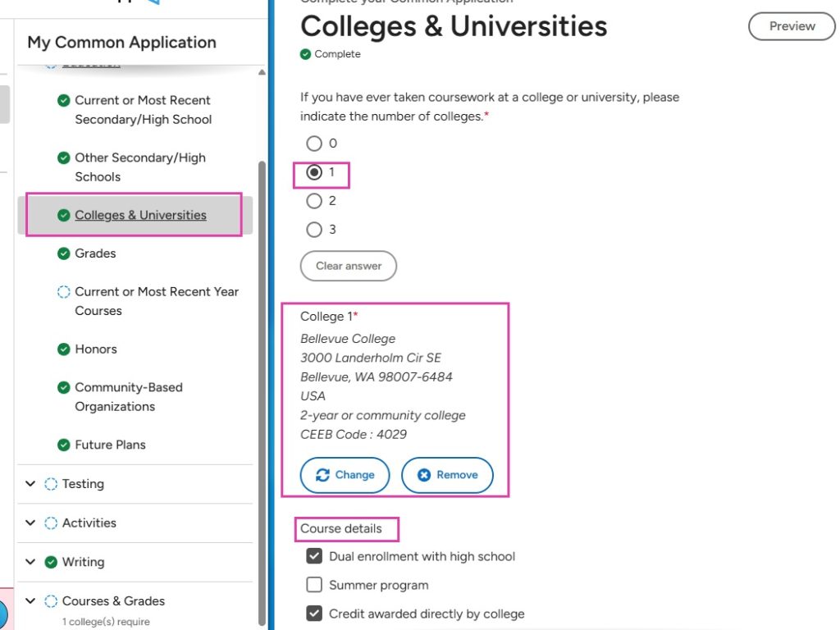The image size is (840, 630).
Task: Choose 2 as number of colleges
Action: (x=314, y=201)
